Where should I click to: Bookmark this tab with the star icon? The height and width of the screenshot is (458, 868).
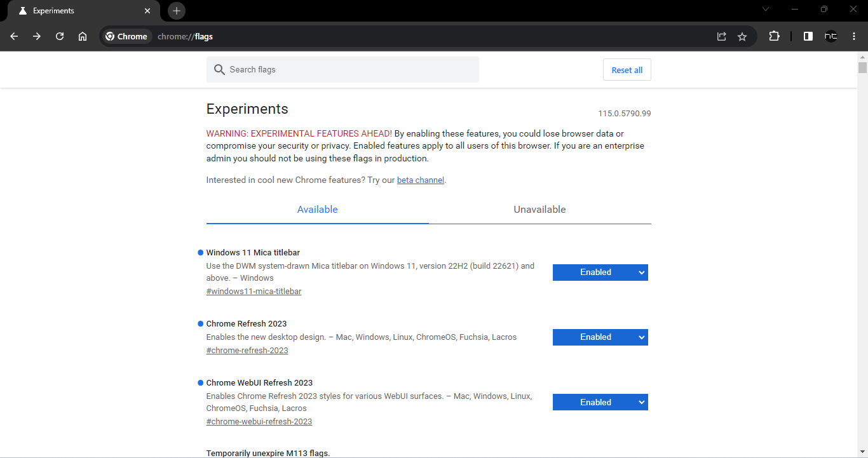tap(742, 36)
